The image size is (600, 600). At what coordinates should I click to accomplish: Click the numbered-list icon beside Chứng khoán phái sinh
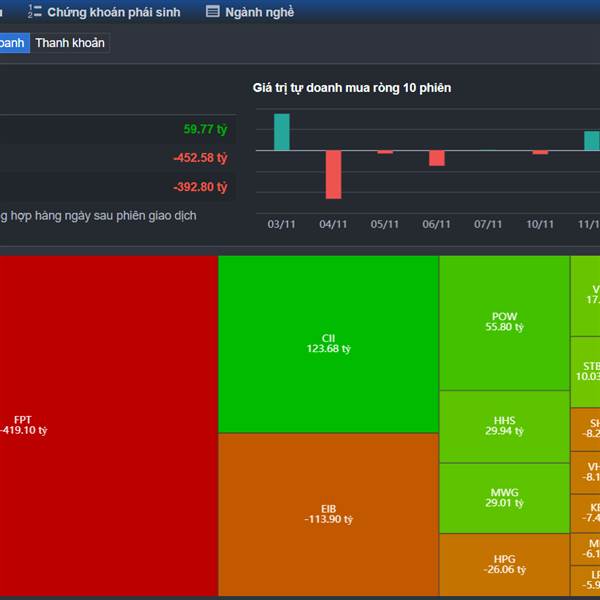pos(34,11)
